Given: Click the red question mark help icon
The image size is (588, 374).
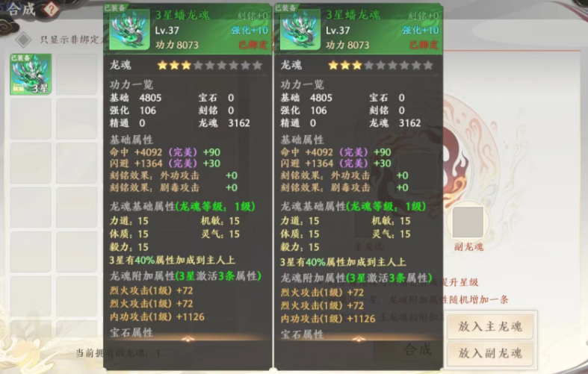Looking at the screenshot, I should pos(50,9).
